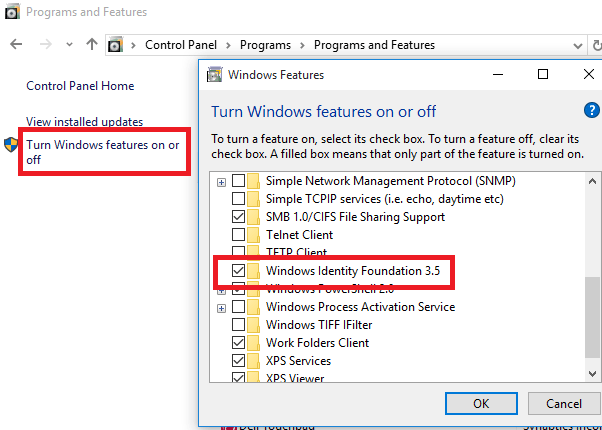602x430 pixels.
Task: Select the Control Panel breadcrumb item
Action: coord(180,45)
